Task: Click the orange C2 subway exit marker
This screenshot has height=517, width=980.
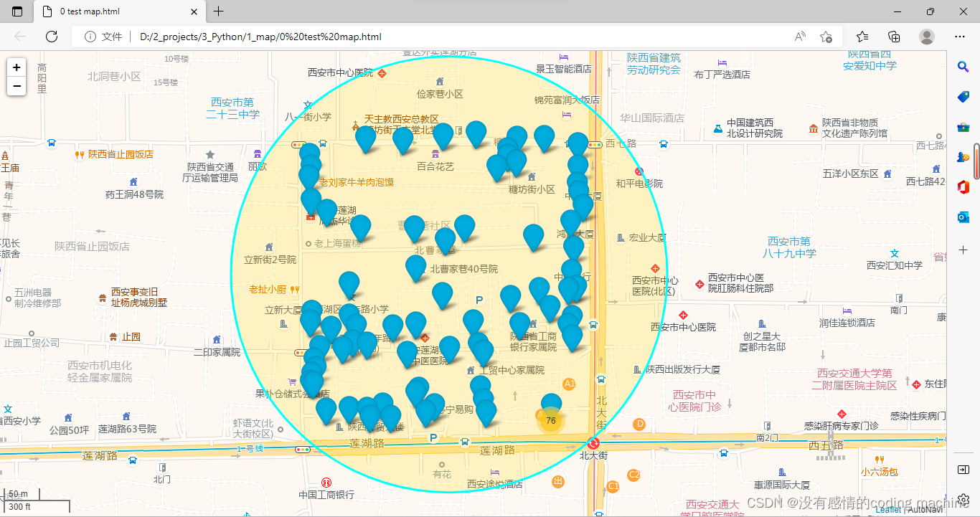Action: tap(633, 475)
